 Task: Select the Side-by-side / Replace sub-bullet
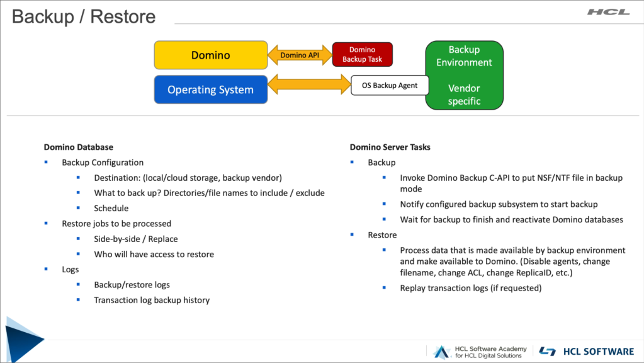click(x=135, y=239)
